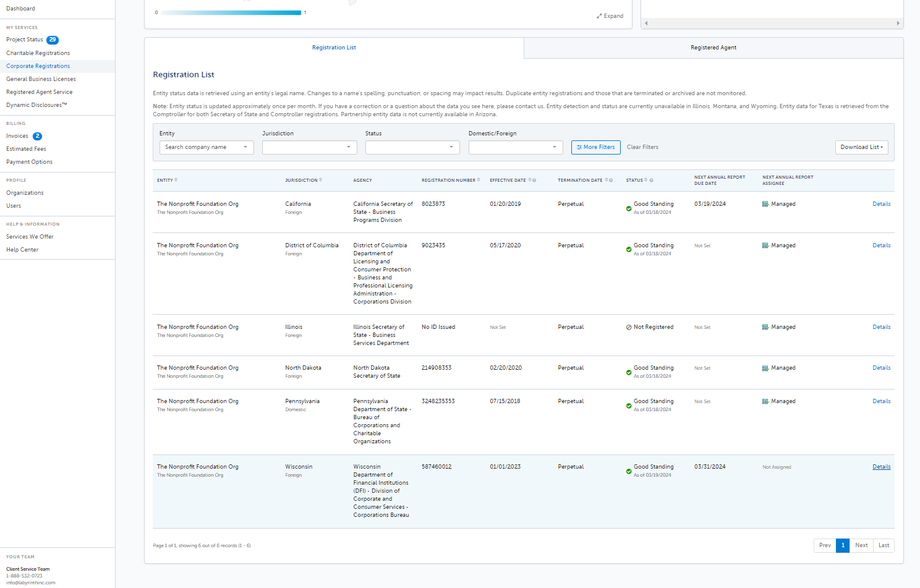This screenshot has height=588, width=920.
Task: Open Details for Illinois registration
Action: tap(882, 327)
